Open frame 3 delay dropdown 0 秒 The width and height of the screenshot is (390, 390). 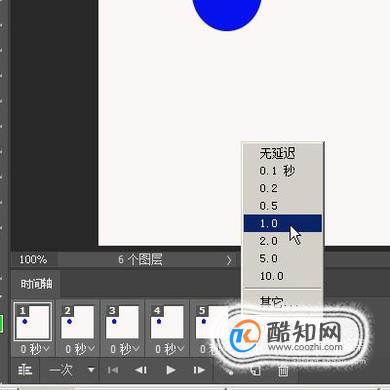(125, 349)
